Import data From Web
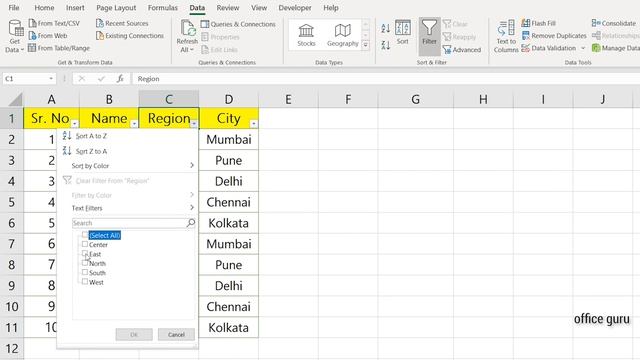The image size is (640, 360). coord(48,36)
